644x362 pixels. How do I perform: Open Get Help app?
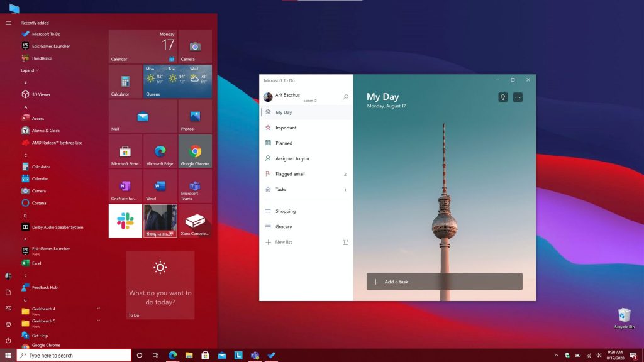[x=35, y=336]
